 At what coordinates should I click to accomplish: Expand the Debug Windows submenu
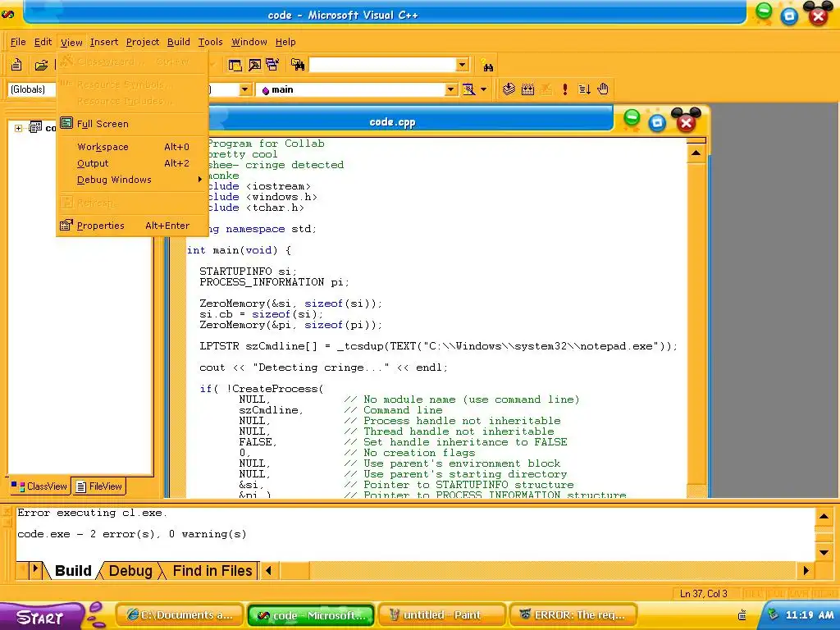click(132, 180)
